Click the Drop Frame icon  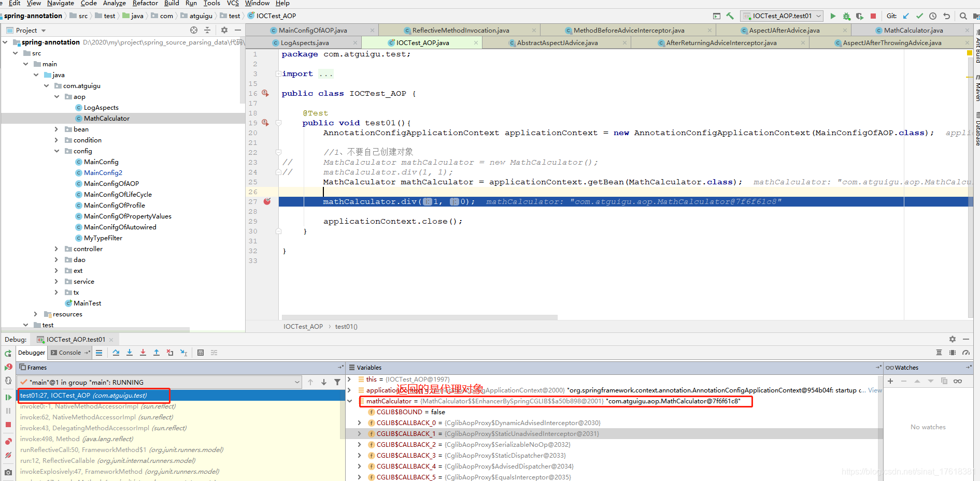pos(170,353)
